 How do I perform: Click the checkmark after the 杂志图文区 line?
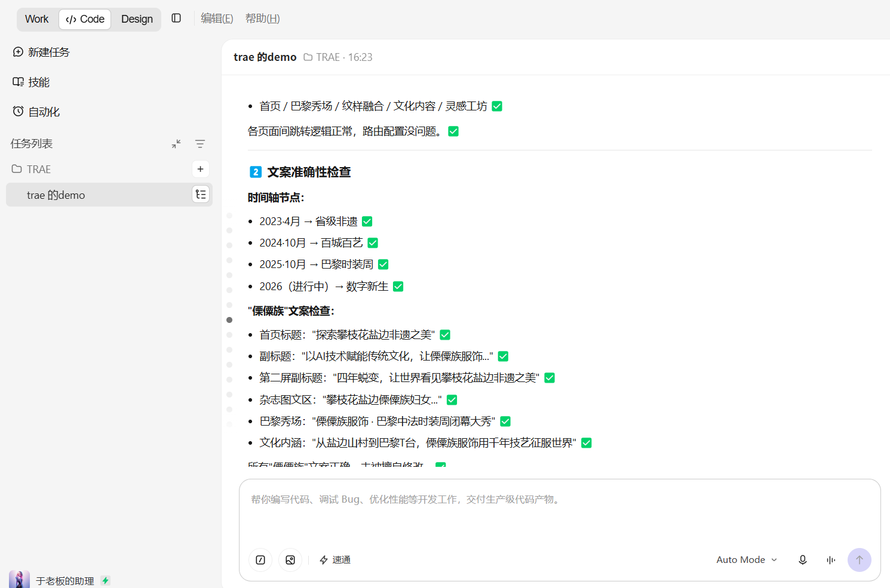pos(452,400)
